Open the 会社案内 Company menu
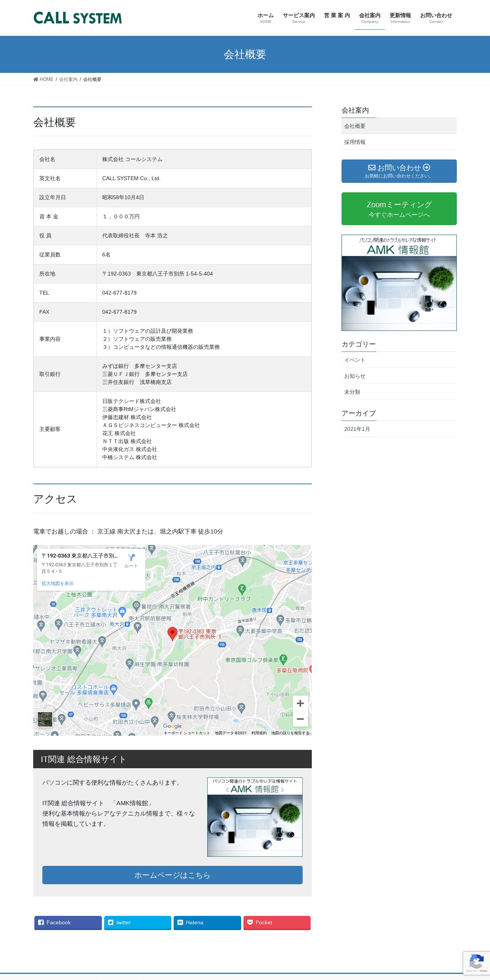Image resolution: width=490 pixels, height=980 pixels. 370,18
